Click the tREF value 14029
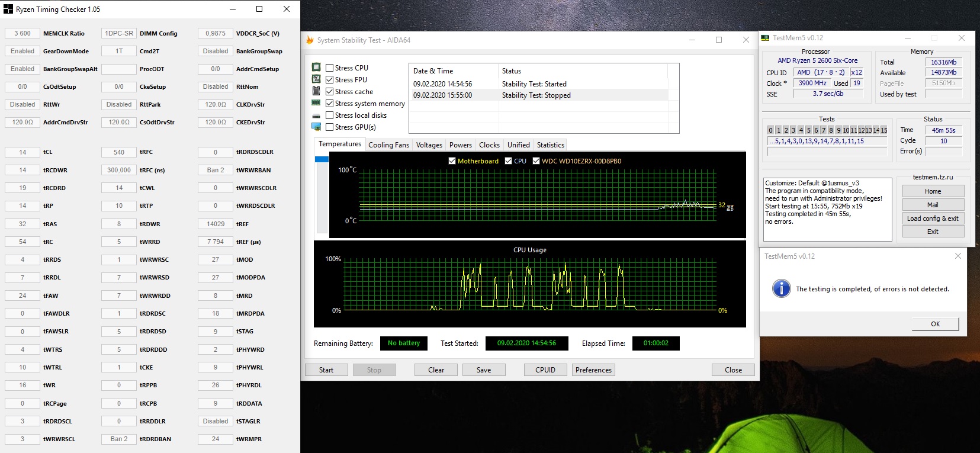The height and width of the screenshot is (453, 980). click(216, 224)
